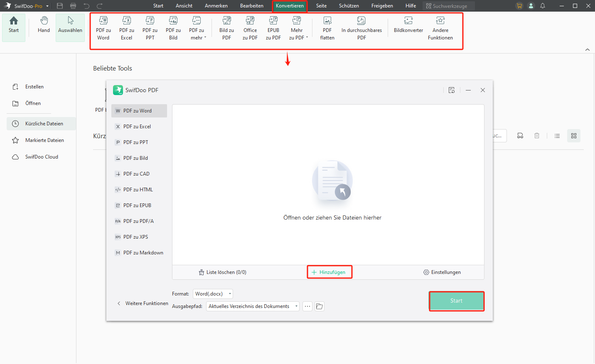Open output folder icon
Viewport: 595px width, 364px height.
(320, 306)
